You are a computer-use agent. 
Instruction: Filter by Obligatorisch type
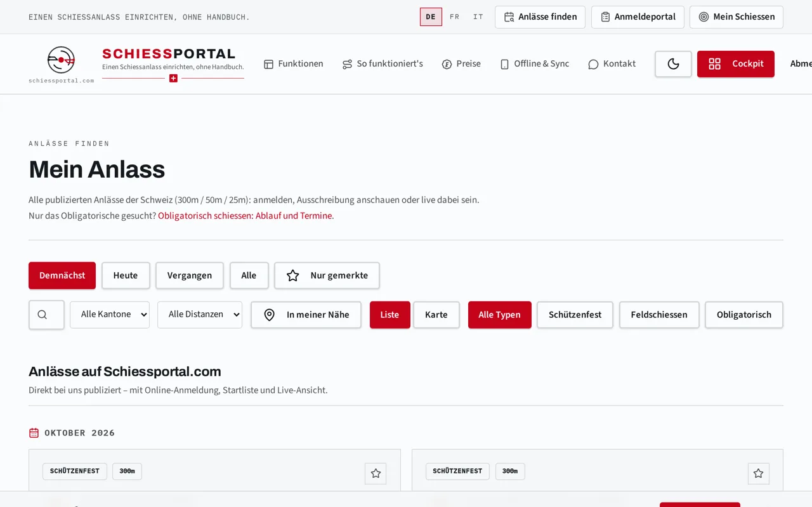pyautogui.click(x=744, y=315)
